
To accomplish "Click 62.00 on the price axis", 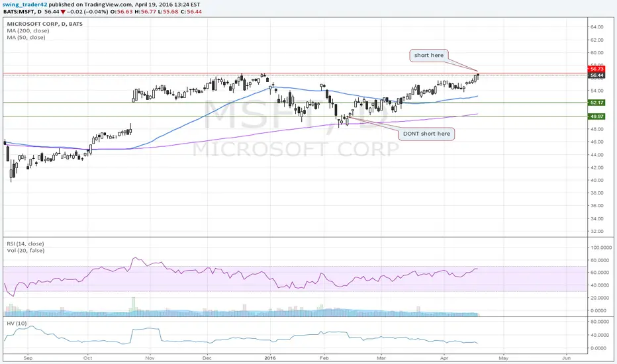I will pyautogui.click(x=597, y=40).
